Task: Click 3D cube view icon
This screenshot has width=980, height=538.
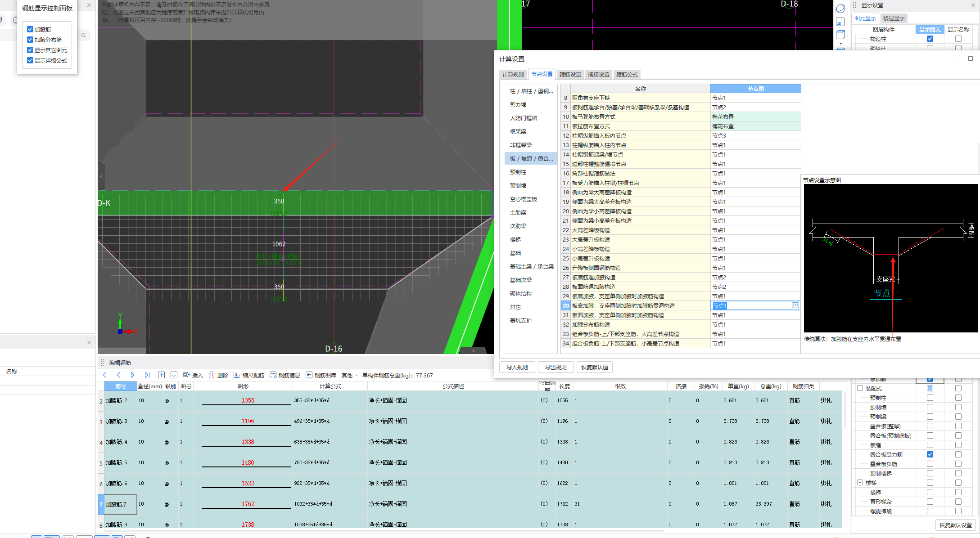Action: tap(840, 35)
